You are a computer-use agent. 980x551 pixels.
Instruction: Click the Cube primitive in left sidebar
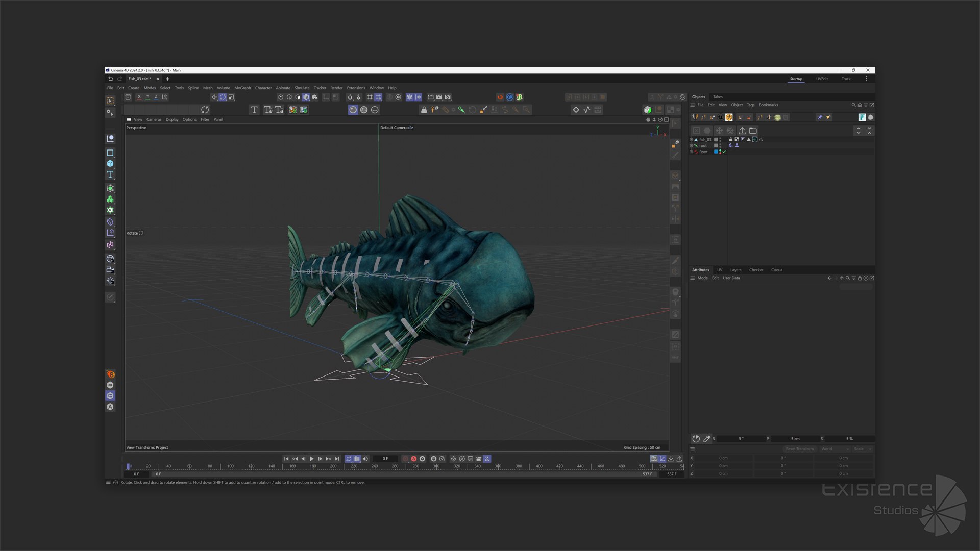coord(110,164)
